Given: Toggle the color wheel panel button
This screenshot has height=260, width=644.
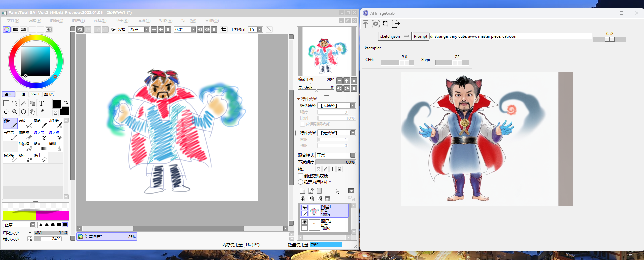Looking at the screenshot, I should click(x=7, y=30).
